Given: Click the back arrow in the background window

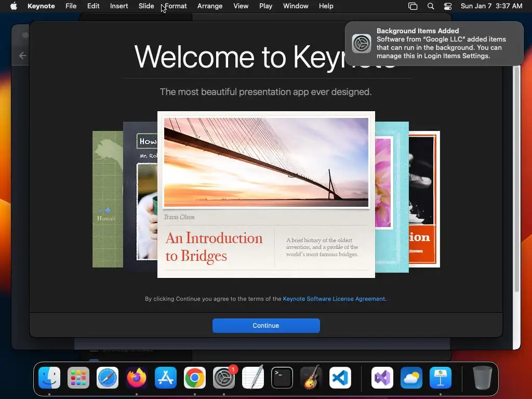Looking at the screenshot, I should [22, 56].
